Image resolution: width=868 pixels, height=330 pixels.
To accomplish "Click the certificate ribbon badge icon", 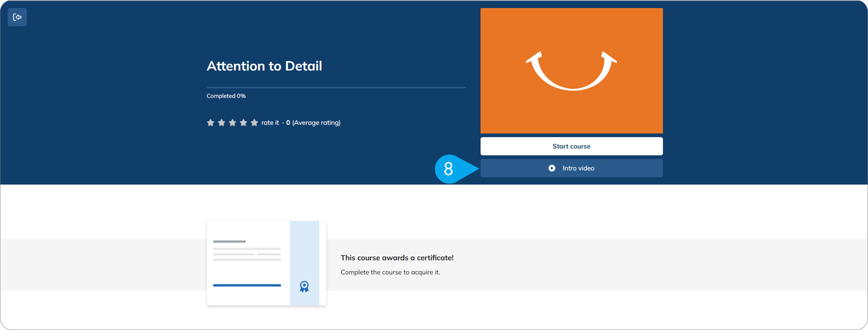I will pyautogui.click(x=304, y=287).
